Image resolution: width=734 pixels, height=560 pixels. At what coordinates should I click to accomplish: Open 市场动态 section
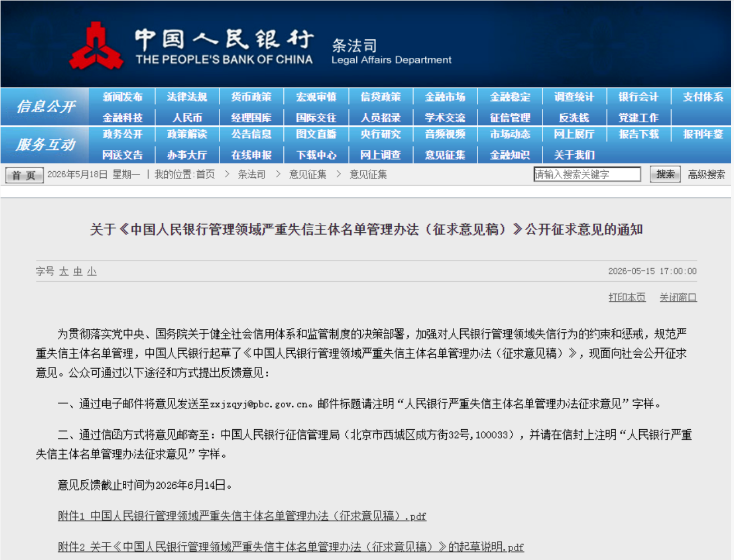[x=510, y=134]
